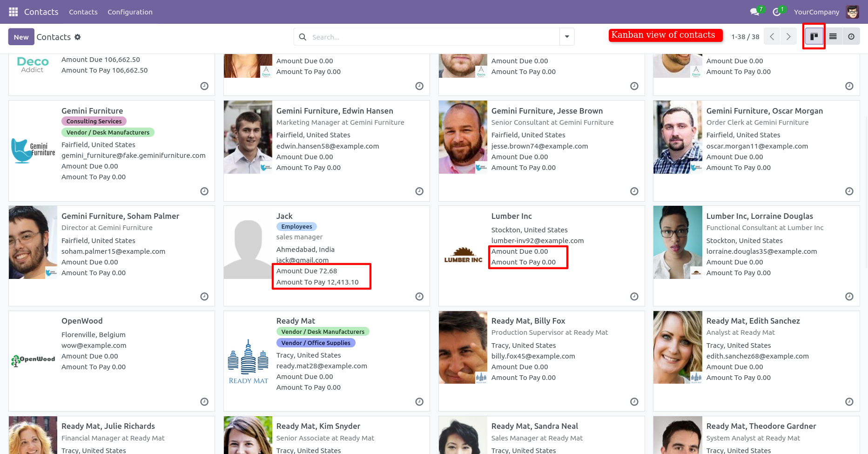The height and width of the screenshot is (454, 868).
Task: Click the magnifier search icon
Action: pos(303,37)
